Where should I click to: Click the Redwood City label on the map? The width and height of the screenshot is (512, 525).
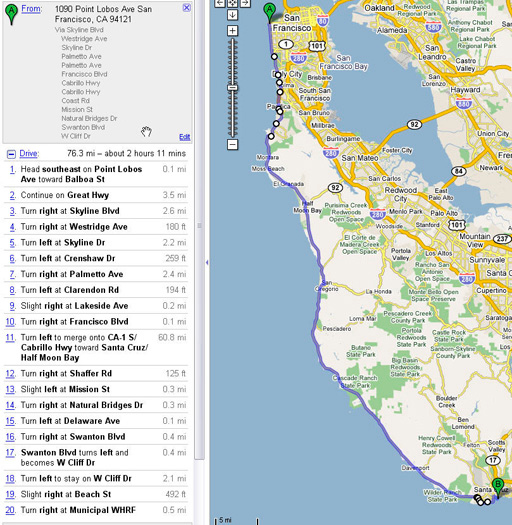click(400, 194)
